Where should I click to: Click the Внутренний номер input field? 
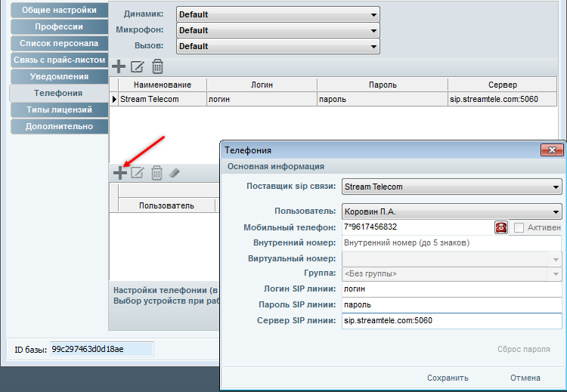(x=451, y=243)
